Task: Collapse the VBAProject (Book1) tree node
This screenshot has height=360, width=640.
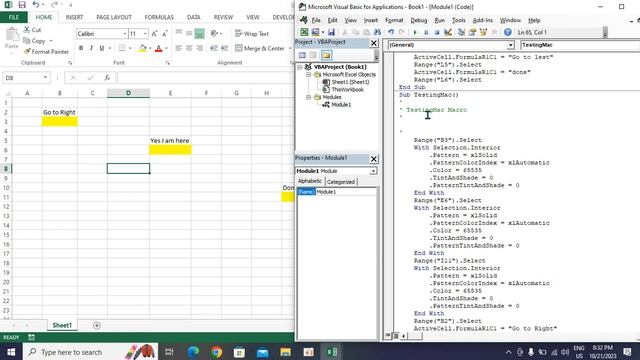Action: click(300, 67)
